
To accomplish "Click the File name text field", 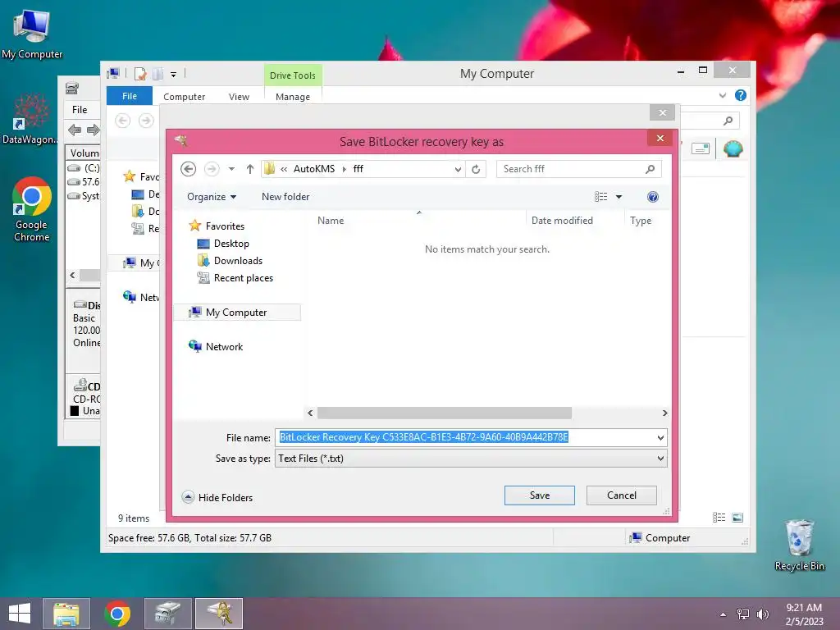I will click(x=464, y=437).
